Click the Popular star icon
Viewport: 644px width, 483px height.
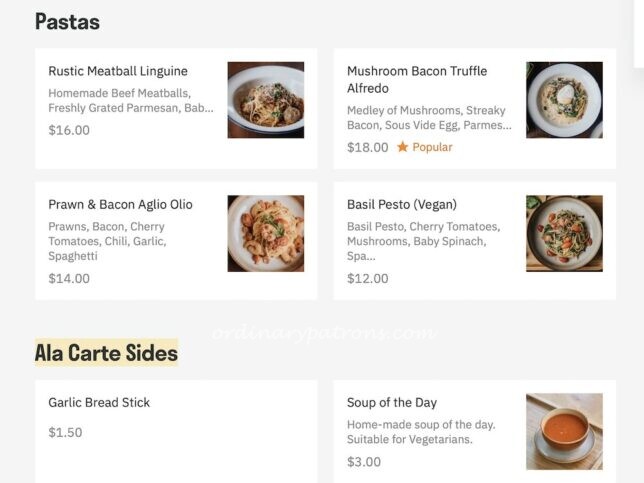click(402, 147)
